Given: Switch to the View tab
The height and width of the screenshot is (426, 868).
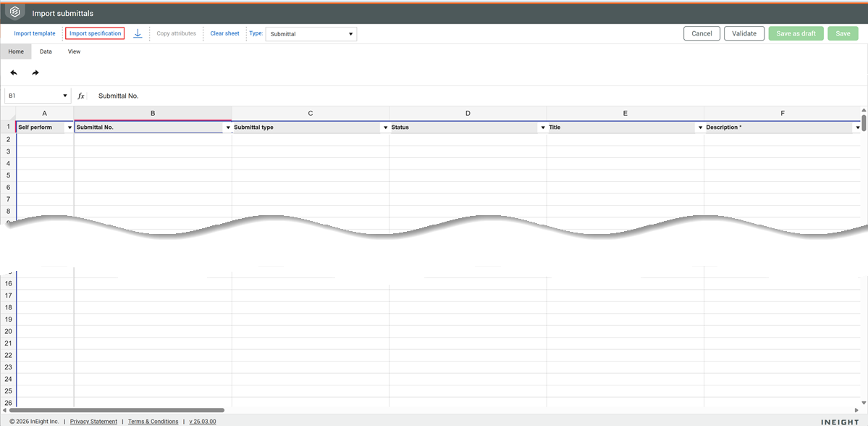Looking at the screenshot, I should pos(74,51).
